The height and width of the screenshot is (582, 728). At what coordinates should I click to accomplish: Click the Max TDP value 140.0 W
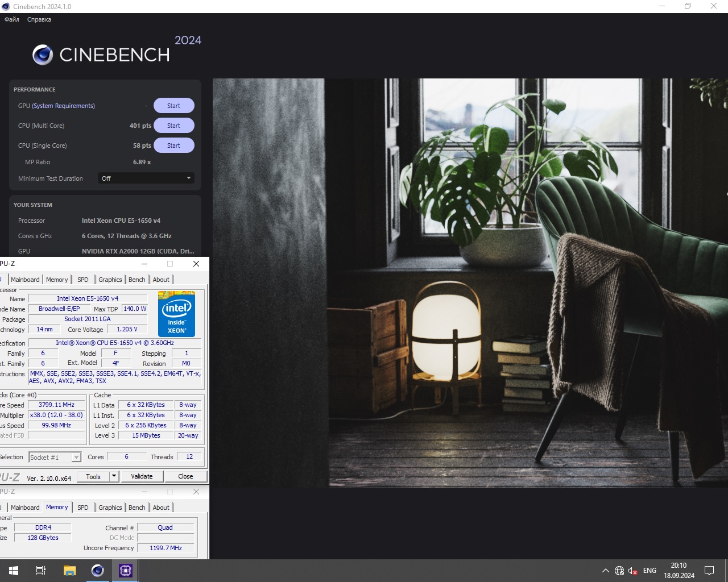[135, 309]
